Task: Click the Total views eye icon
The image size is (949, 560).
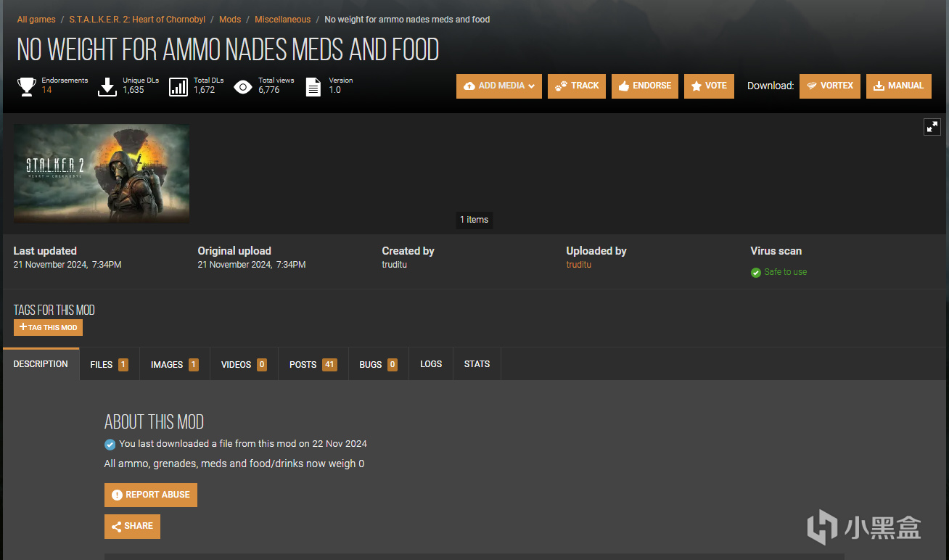Action: (243, 87)
